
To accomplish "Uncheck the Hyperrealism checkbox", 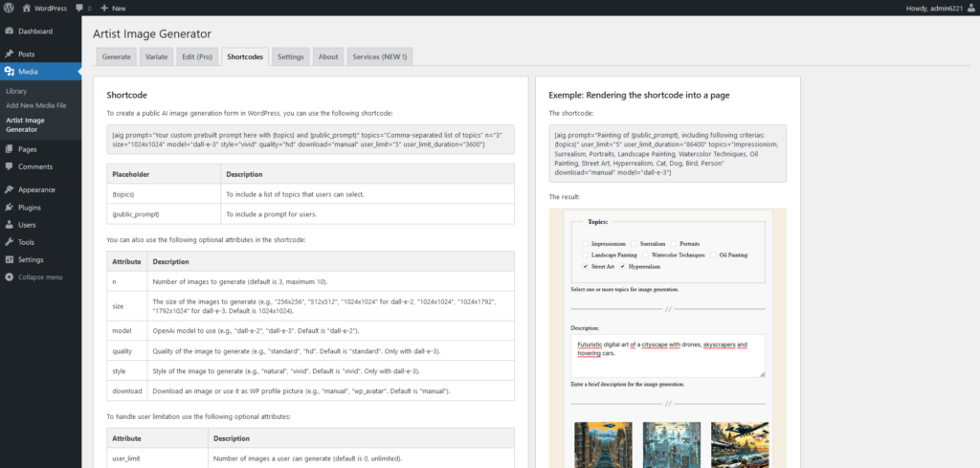I will point(622,266).
